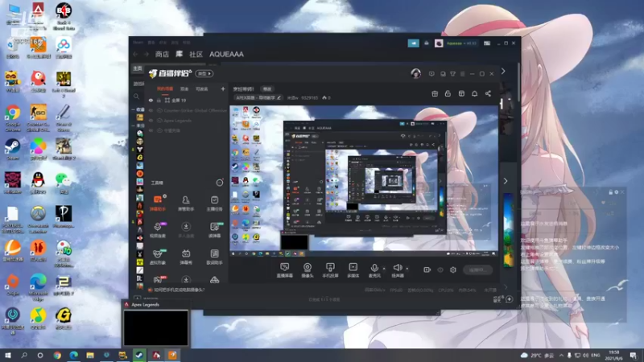
Task: Open Steam AQUEAAA profile tab
Action: pos(226,54)
